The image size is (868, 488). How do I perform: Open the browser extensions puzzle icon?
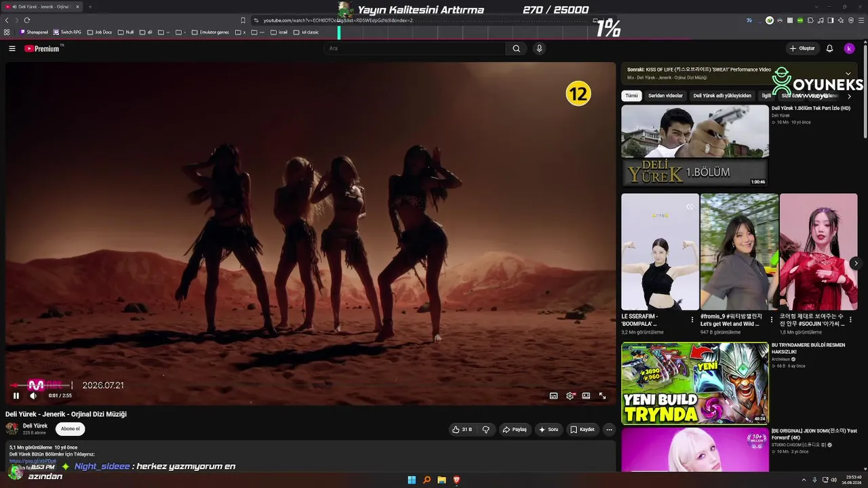[810, 20]
